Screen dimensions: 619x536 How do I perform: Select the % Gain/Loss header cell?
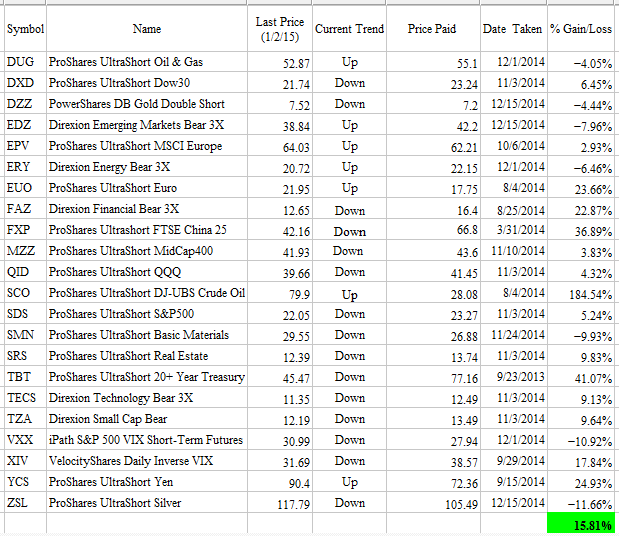click(581, 28)
